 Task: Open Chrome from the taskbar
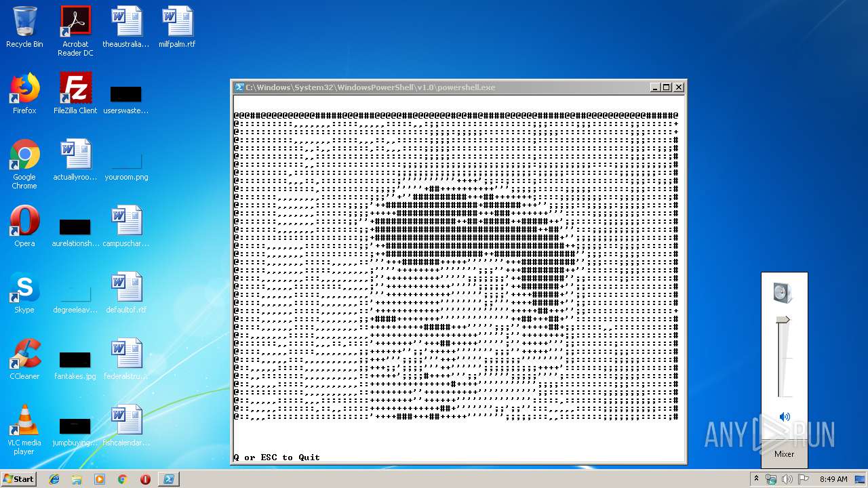pyautogui.click(x=122, y=479)
